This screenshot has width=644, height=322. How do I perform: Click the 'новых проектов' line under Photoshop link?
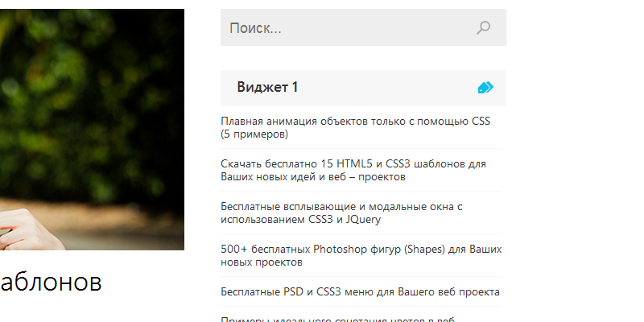[261, 262]
